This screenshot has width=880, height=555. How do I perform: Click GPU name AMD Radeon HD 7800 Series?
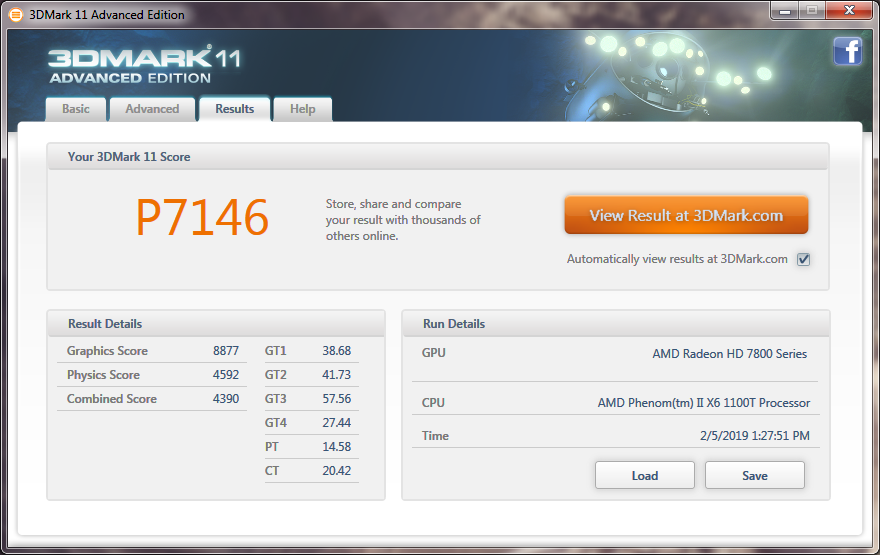[x=730, y=354]
